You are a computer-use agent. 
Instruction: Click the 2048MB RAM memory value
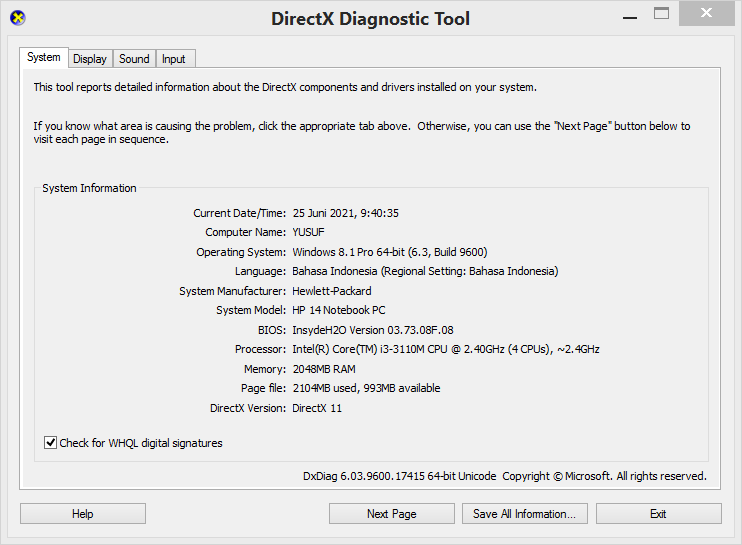click(324, 369)
